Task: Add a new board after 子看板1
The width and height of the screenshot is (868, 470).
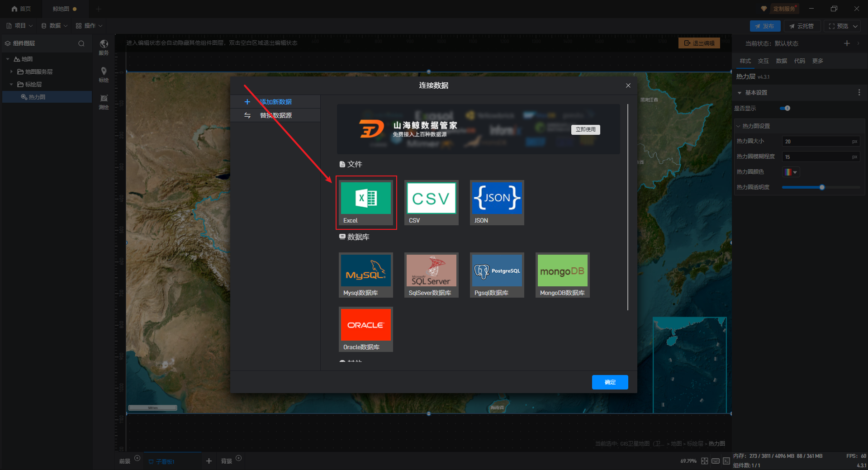Action: click(209, 461)
